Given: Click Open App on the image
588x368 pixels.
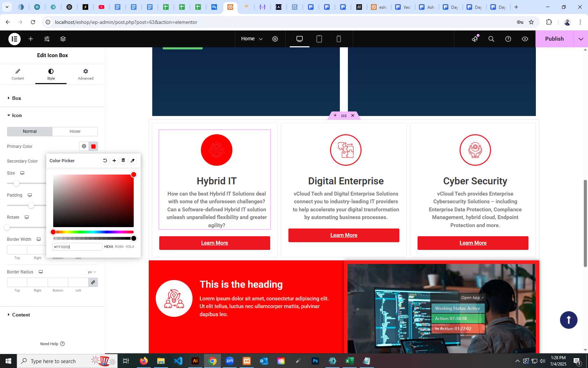Looking at the screenshot, I should coord(472,298).
